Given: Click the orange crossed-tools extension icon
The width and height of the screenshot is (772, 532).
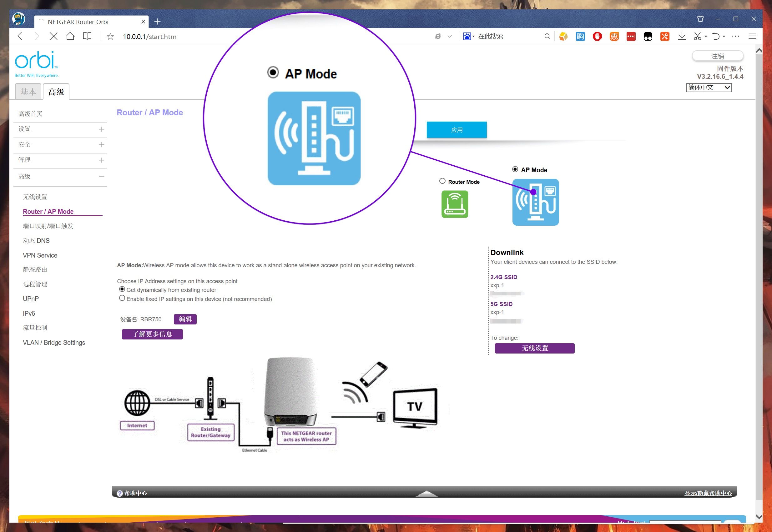Looking at the screenshot, I should 665,36.
